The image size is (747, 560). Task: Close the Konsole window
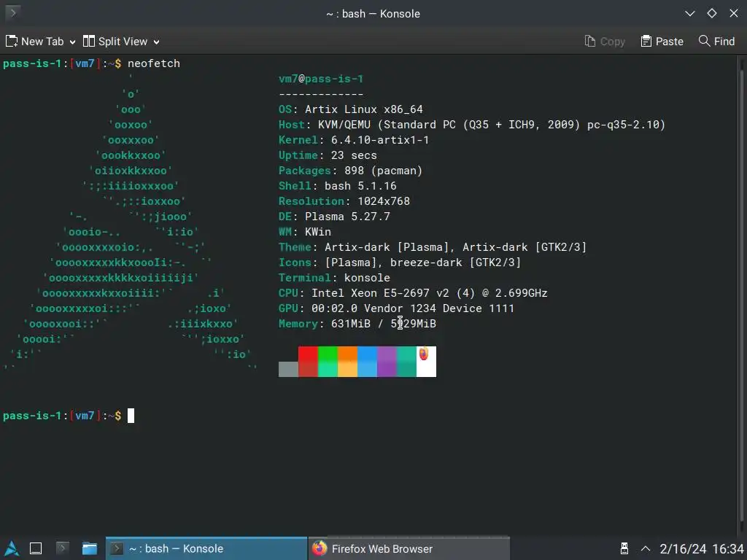734,13
